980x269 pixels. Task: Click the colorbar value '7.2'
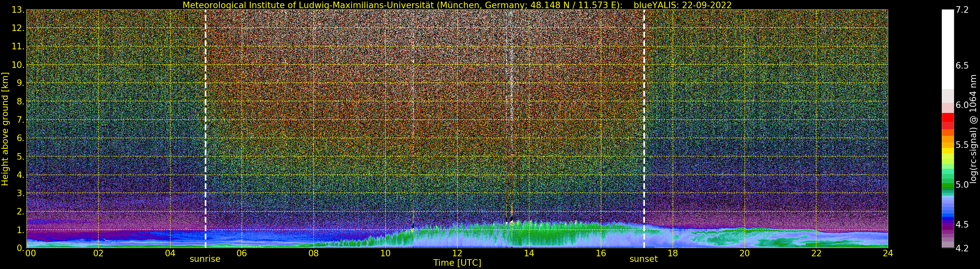coord(962,10)
